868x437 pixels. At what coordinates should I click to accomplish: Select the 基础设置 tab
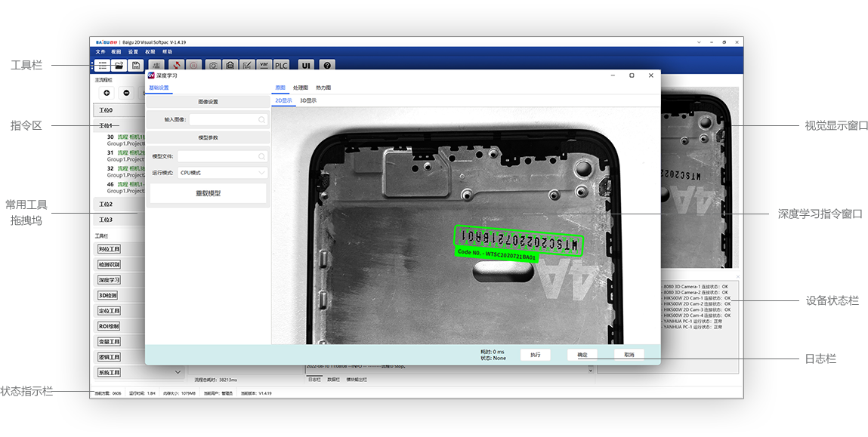point(159,88)
